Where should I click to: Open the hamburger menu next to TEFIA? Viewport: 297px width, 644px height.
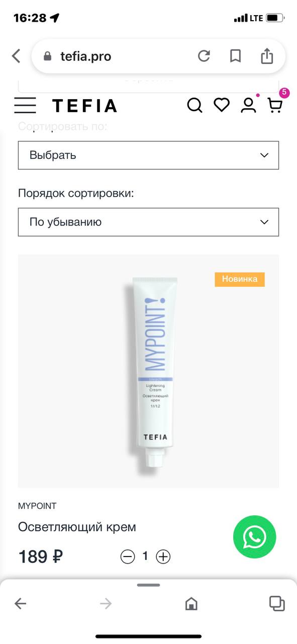pyautogui.click(x=25, y=106)
